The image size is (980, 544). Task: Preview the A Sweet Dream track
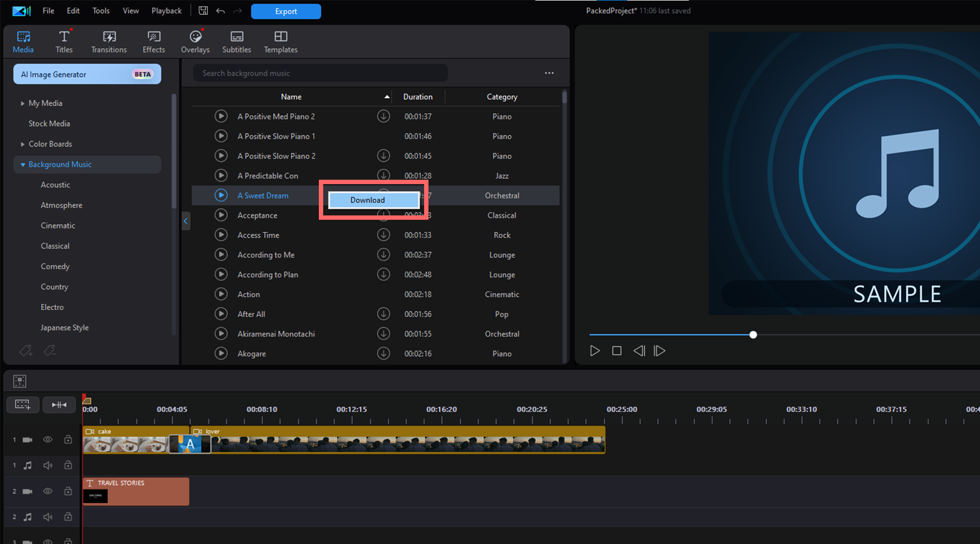pos(221,195)
